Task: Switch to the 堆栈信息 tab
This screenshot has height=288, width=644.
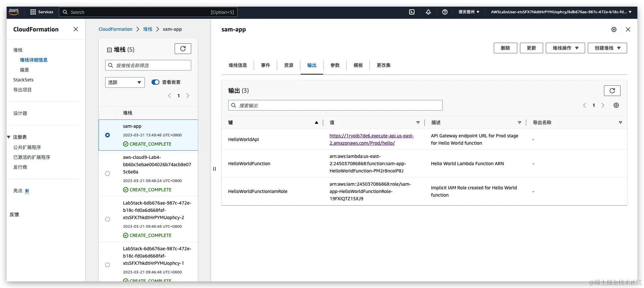Action: [238, 65]
